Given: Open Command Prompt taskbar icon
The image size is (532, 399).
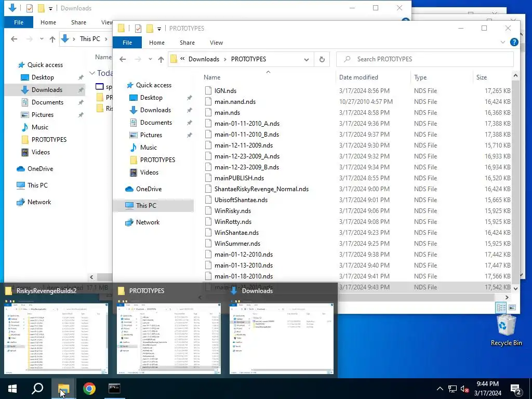Looking at the screenshot, I should 114,389.
